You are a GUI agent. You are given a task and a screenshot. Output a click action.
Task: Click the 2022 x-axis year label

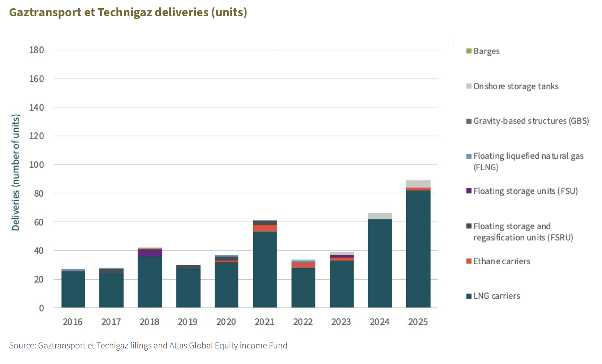click(x=303, y=322)
